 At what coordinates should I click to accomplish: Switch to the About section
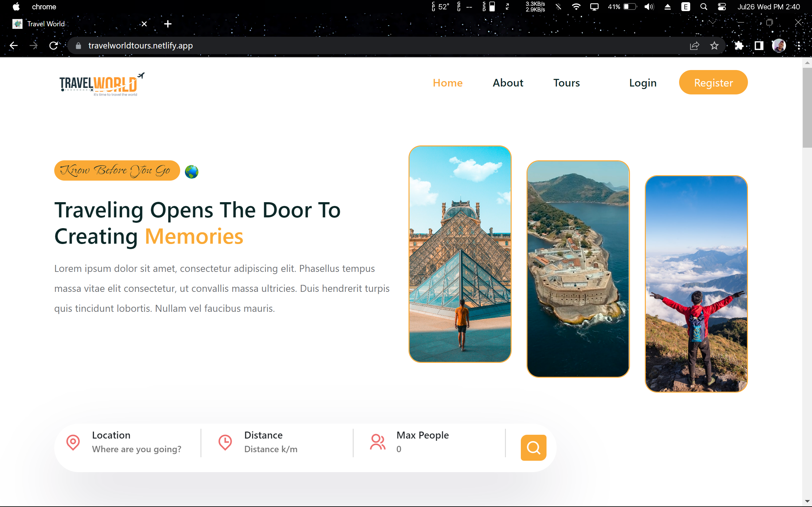point(508,82)
